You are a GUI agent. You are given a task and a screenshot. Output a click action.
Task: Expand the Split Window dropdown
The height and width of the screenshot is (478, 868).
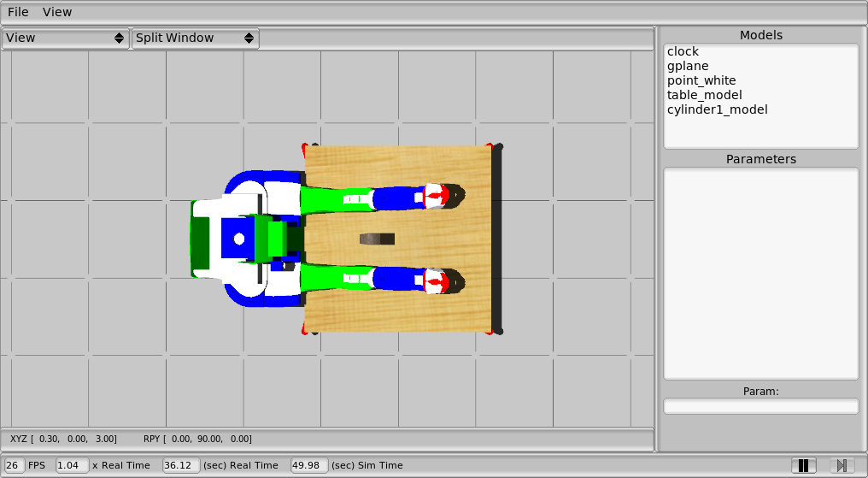point(195,38)
